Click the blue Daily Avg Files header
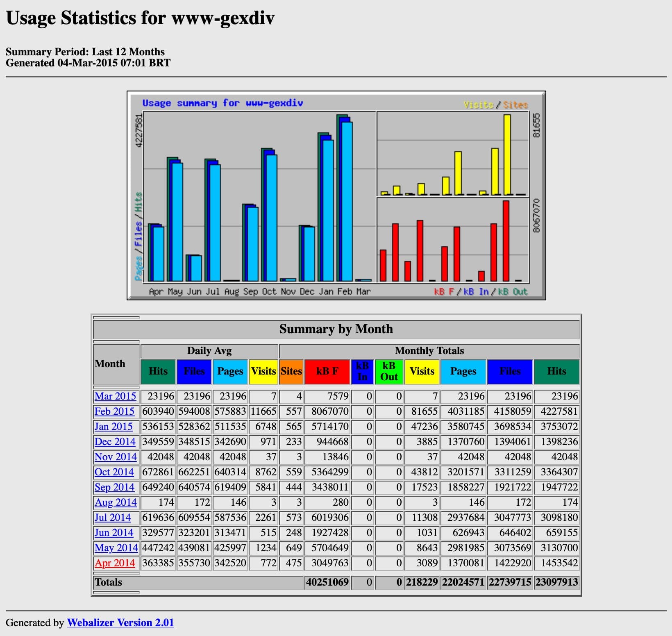The height and width of the screenshot is (636, 672). [194, 371]
